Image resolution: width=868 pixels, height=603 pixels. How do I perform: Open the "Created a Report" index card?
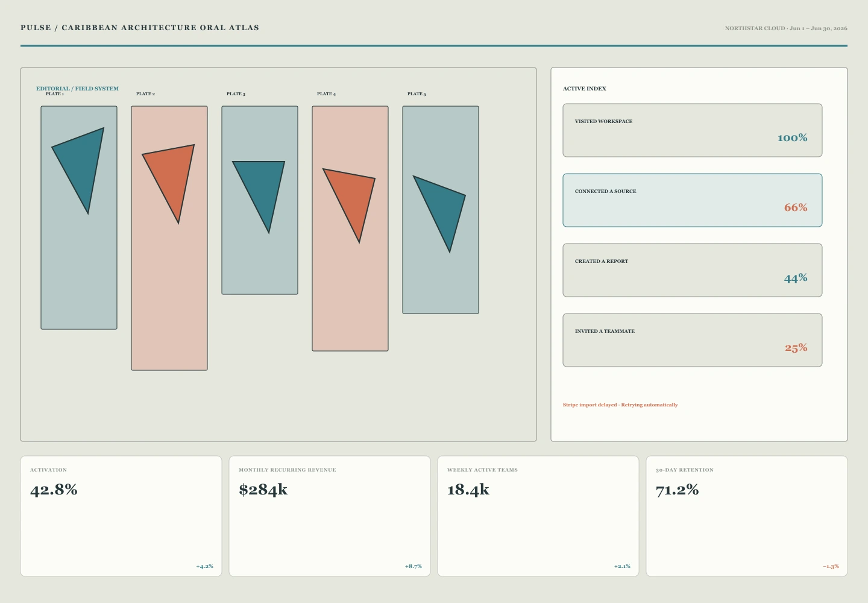(x=693, y=270)
